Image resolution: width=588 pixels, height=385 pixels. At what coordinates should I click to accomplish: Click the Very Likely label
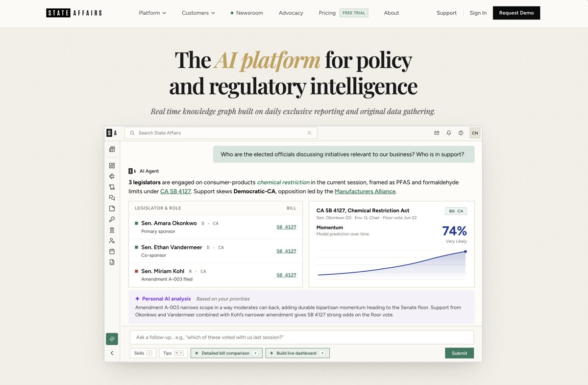[x=456, y=241]
